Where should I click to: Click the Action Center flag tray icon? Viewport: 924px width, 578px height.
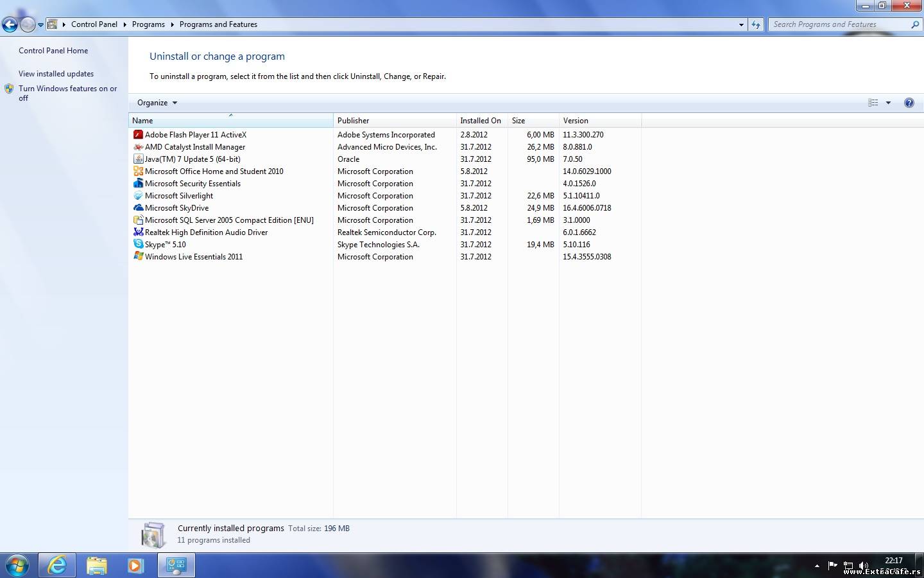pos(832,566)
